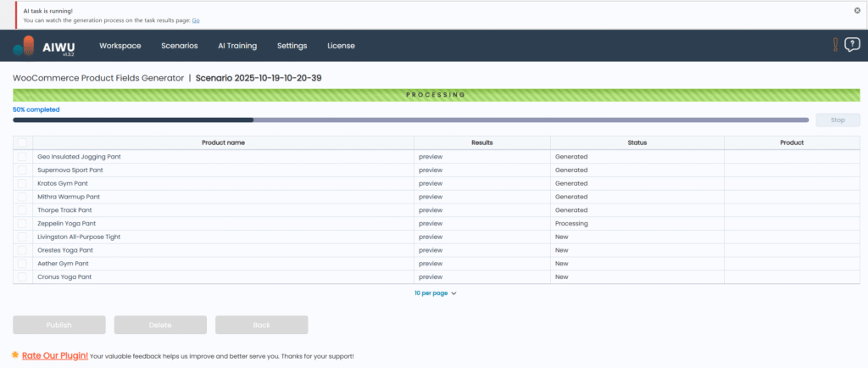868x368 pixels.
Task: Select the Thorpe Track Pant name
Action: click(x=64, y=210)
